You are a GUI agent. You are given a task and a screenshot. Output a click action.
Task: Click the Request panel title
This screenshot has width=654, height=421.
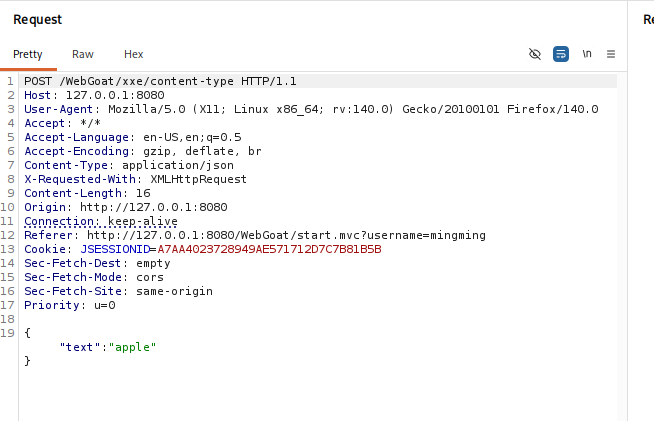tap(38, 20)
